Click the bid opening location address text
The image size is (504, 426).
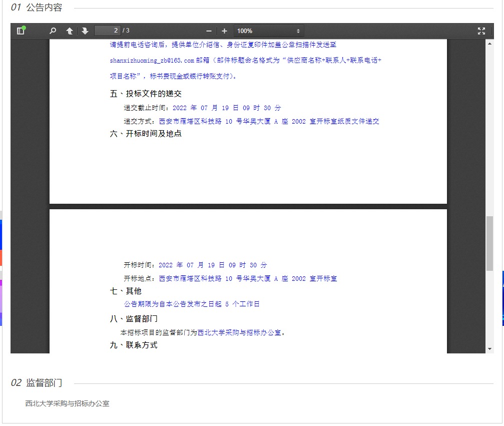(248, 279)
